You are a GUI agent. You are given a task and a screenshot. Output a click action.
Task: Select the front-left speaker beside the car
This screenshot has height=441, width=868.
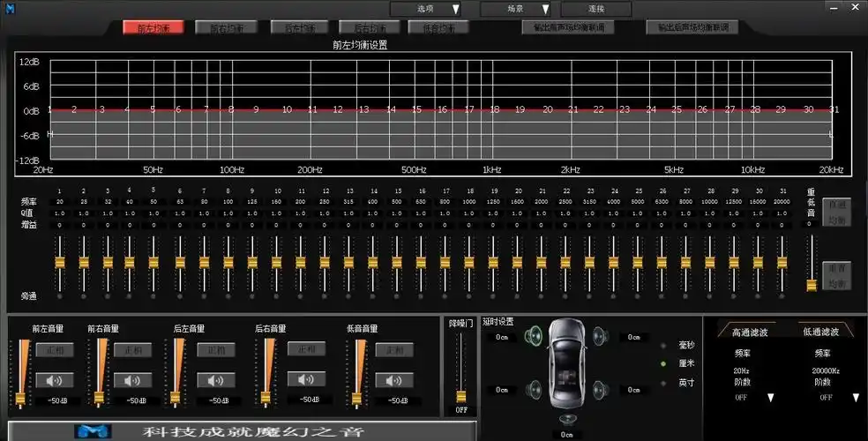pyautogui.click(x=535, y=336)
